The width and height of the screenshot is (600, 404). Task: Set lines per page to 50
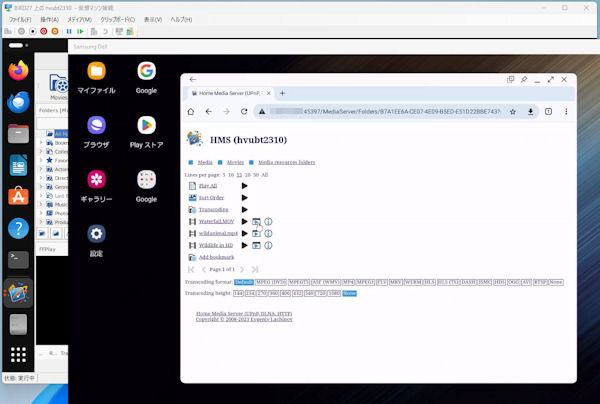[256, 175]
